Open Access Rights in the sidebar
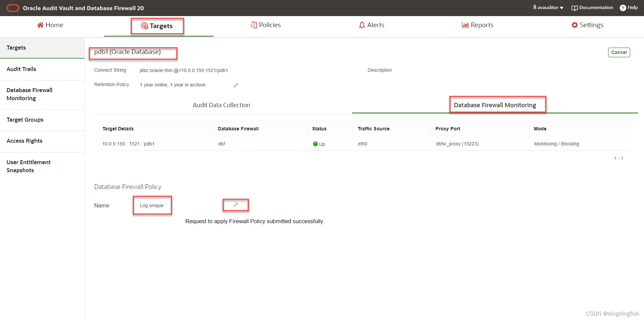The height and width of the screenshot is (320, 644). [x=42, y=141]
